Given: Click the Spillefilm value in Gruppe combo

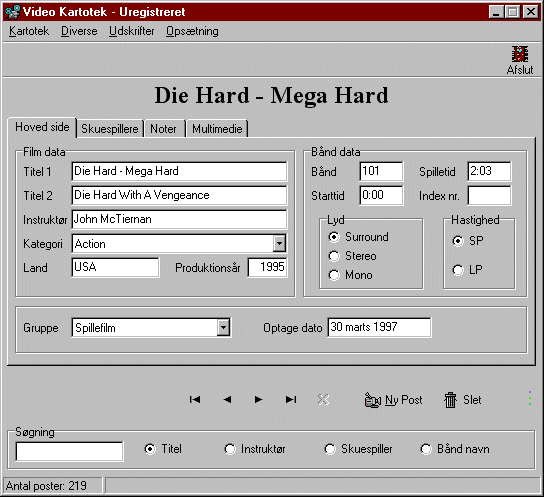Looking at the screenshot, I should (x=95, y=328).
